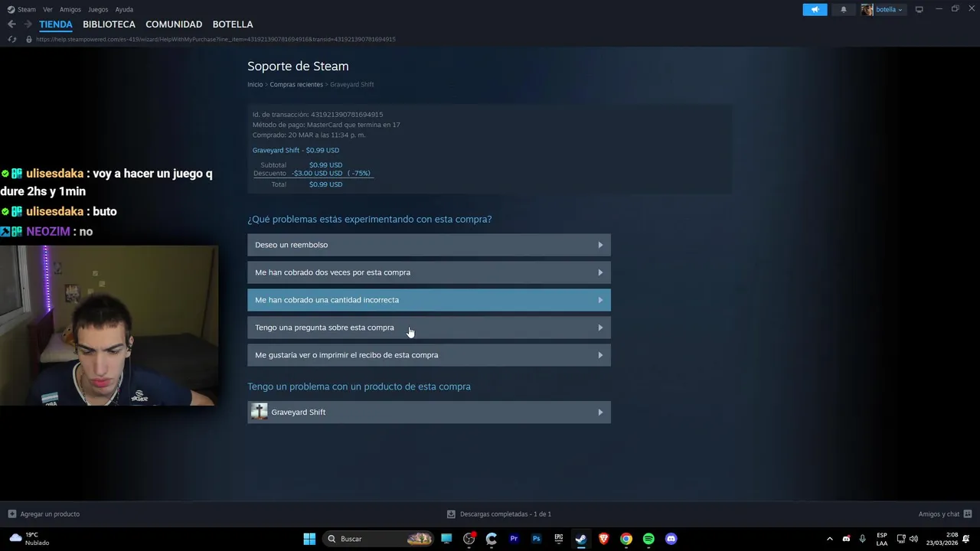This screenshot has height=551, width=980.
Task: Open Google Chrome from the taskbar
Action: [626, 539]
